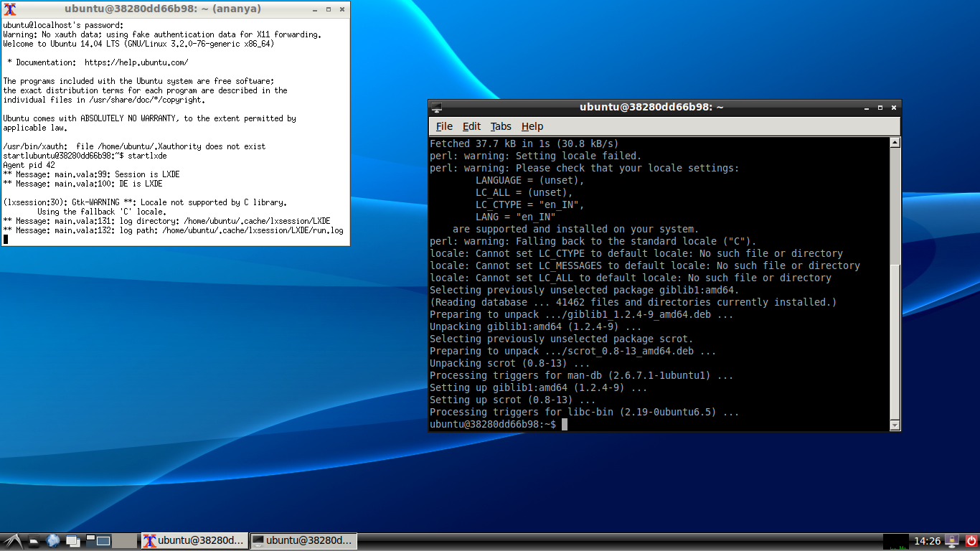The width and height of the screenshot is (980, 551).
Task: Click "perl: warning: Setting locale failed." line
Action: click(x=535, y=156)
